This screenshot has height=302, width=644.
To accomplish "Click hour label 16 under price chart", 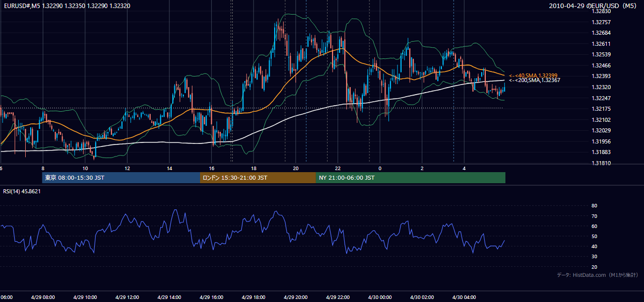I will [x=212, y=169].
